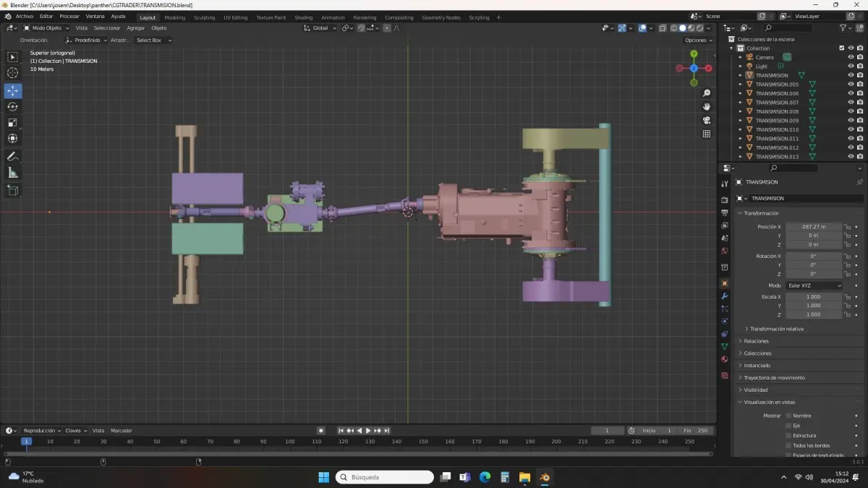Hide the Camera object eye toggle

click(851, 57)
